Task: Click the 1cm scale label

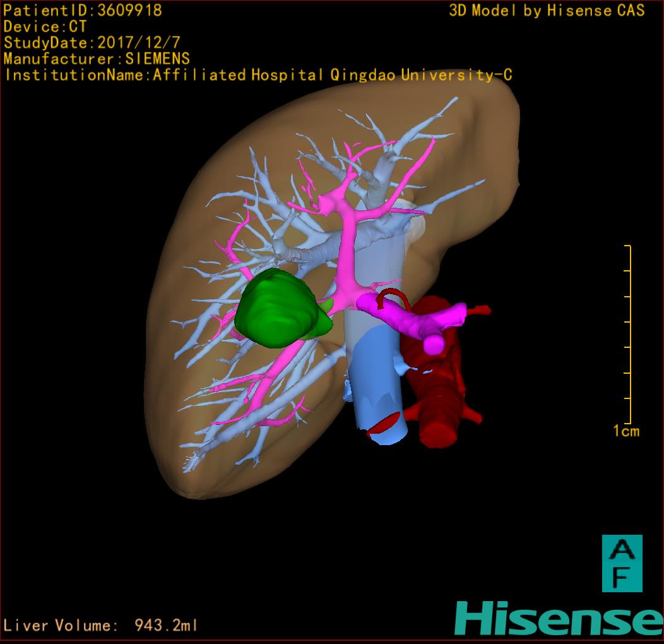Action: click(625, 431)
